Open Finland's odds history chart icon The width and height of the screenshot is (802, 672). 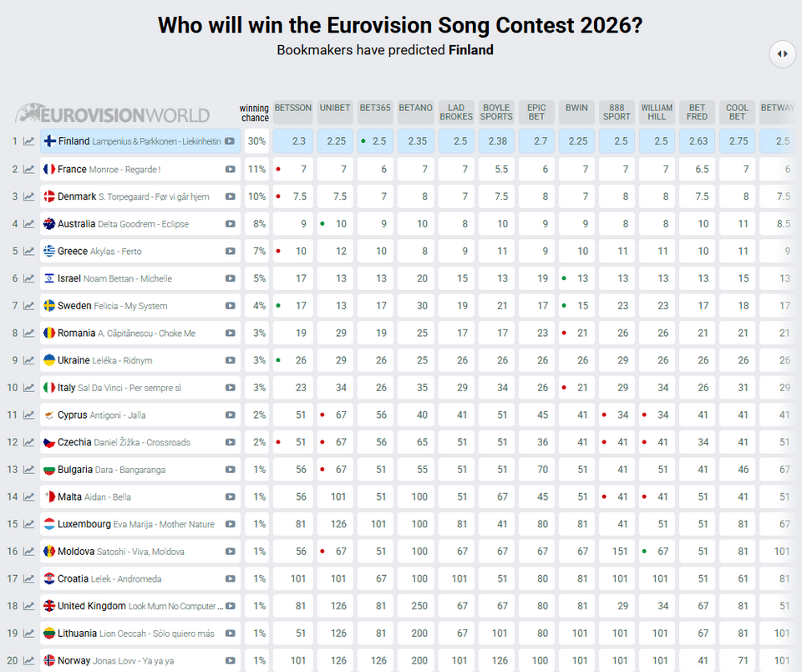coord(29,140)
